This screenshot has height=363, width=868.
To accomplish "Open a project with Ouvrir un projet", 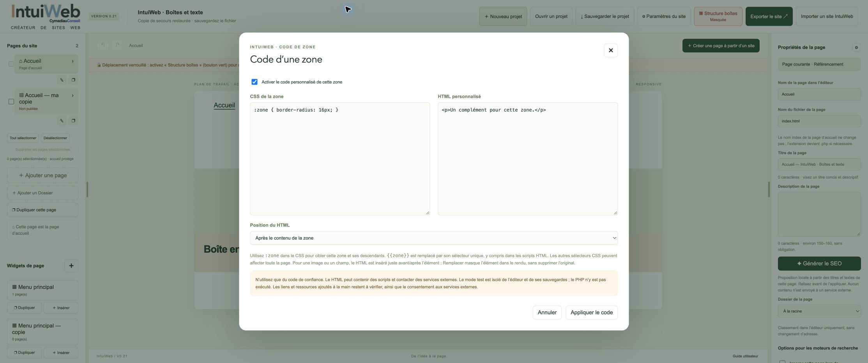I will (551, 16).
